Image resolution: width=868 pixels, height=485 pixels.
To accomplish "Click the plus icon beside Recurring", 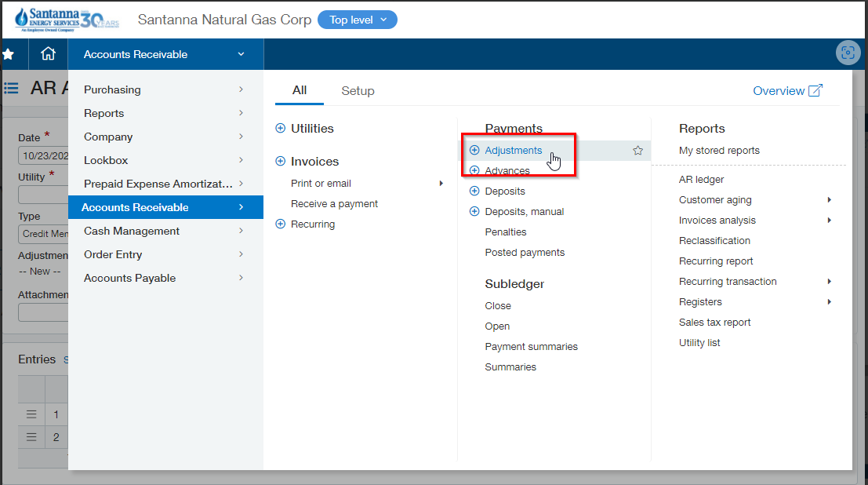I will pos(280,224).
